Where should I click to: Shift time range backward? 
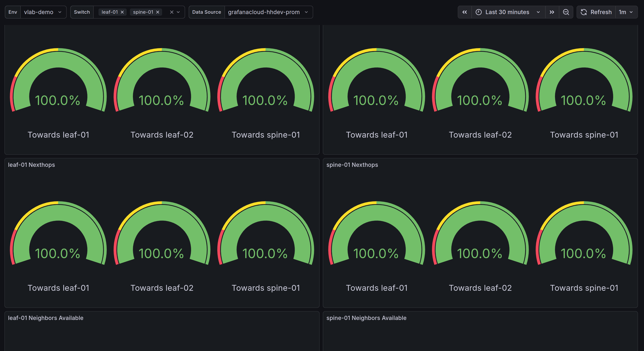click(465, 12)
